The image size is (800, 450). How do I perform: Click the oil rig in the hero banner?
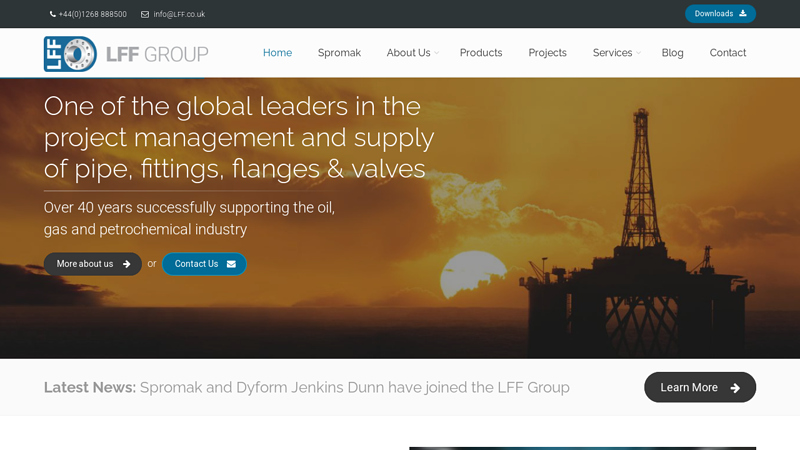(638, 232)
